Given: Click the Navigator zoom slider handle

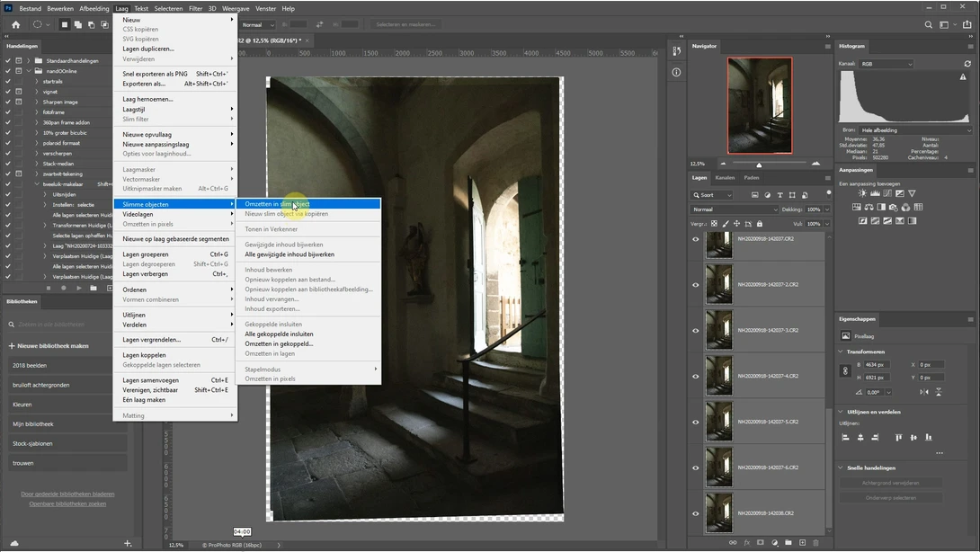Looking at the screenshot, I should click(759, 165).
